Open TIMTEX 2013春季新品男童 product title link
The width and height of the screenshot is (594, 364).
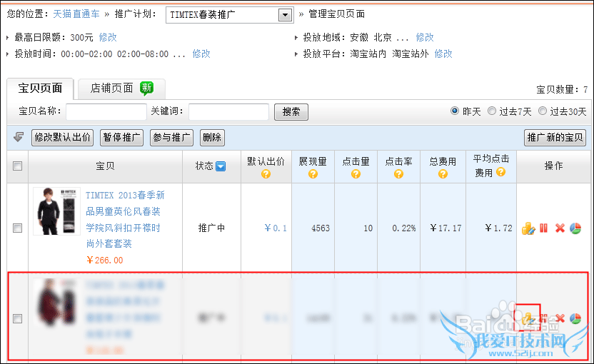pos(125,219)
